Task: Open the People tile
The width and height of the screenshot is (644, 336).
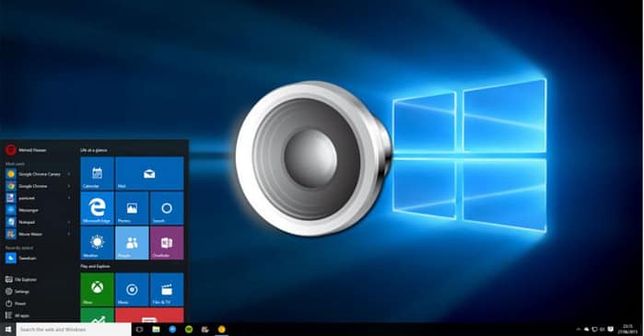Action: [132, 243]
